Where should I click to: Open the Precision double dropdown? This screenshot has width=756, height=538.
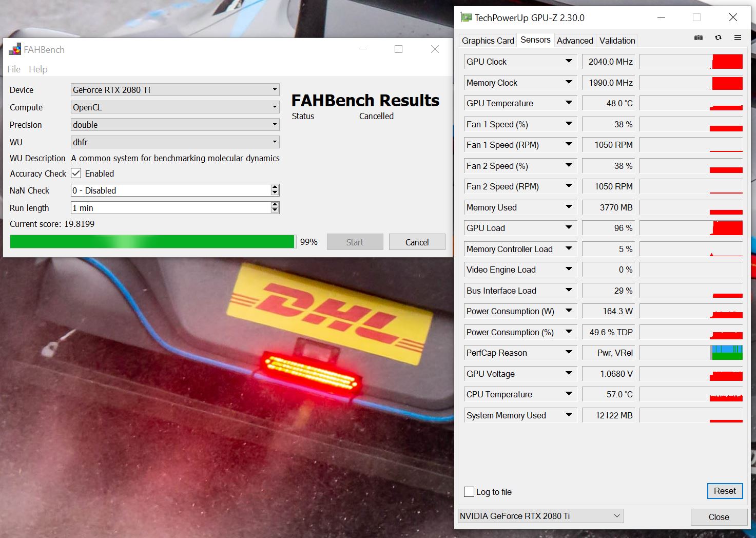(x=175, y=125)
